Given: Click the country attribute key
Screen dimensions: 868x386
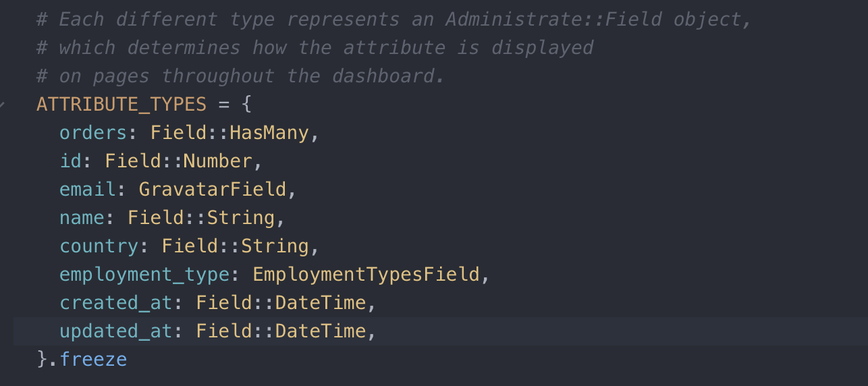Looking at the screenshot, I should [x=99, y=246].
